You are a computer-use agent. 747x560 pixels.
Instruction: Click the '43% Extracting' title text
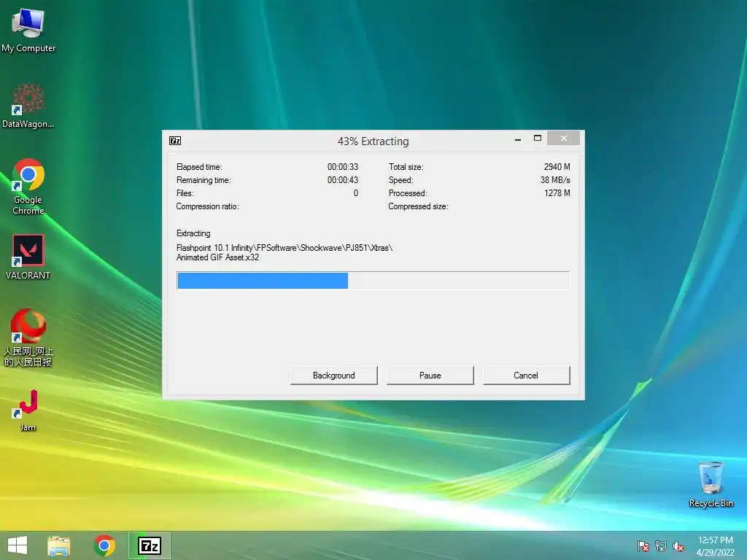[x=373, y=141]
